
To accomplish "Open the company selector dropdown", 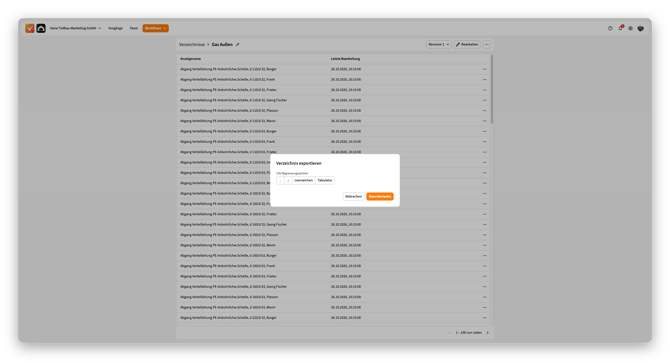I will 75,28.
